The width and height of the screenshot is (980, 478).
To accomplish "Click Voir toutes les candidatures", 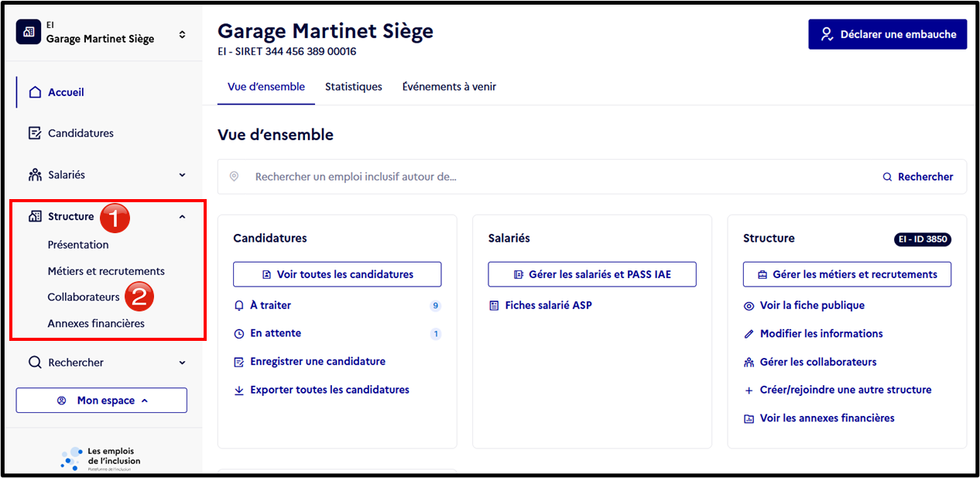I will pyautogui.click(x=338, y=274).
